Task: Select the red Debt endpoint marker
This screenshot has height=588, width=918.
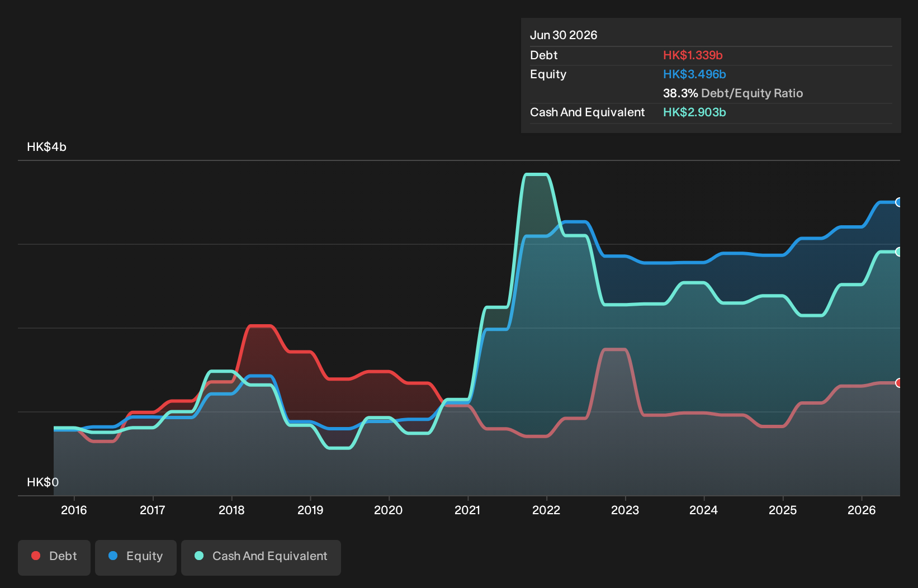Action: 898,383
